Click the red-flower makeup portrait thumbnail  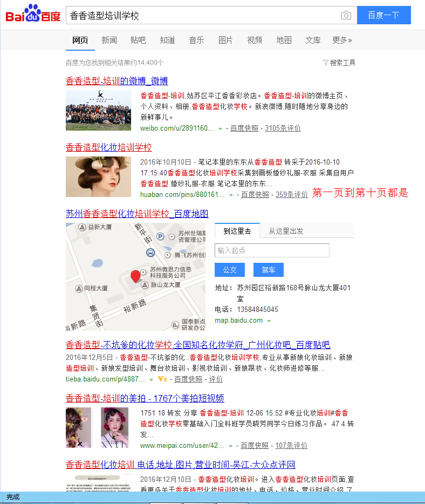coord(115,427)
